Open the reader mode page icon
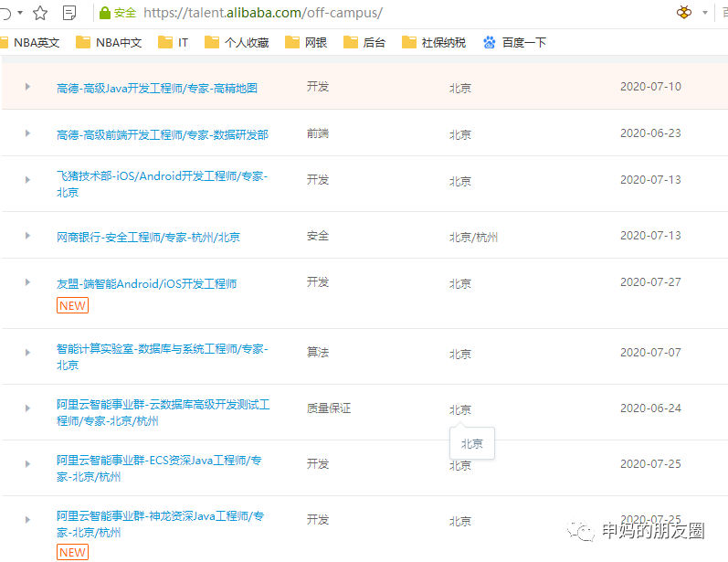 (x=69, y=13)
